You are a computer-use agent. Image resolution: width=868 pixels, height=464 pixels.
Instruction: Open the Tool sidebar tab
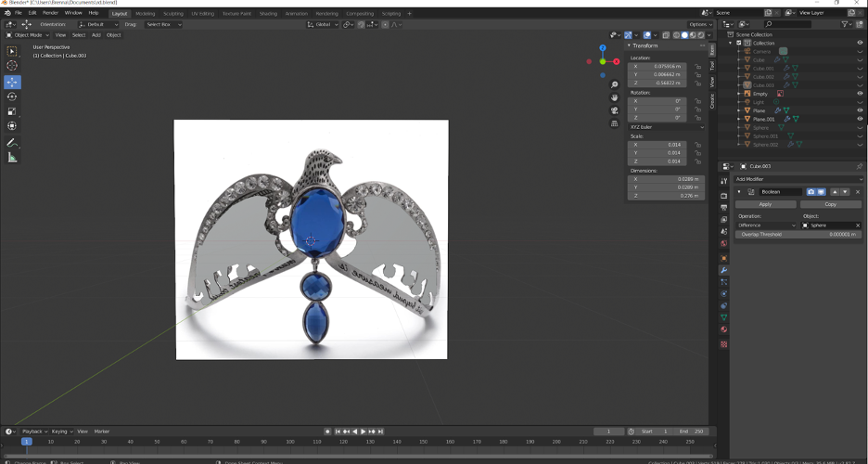712,66
